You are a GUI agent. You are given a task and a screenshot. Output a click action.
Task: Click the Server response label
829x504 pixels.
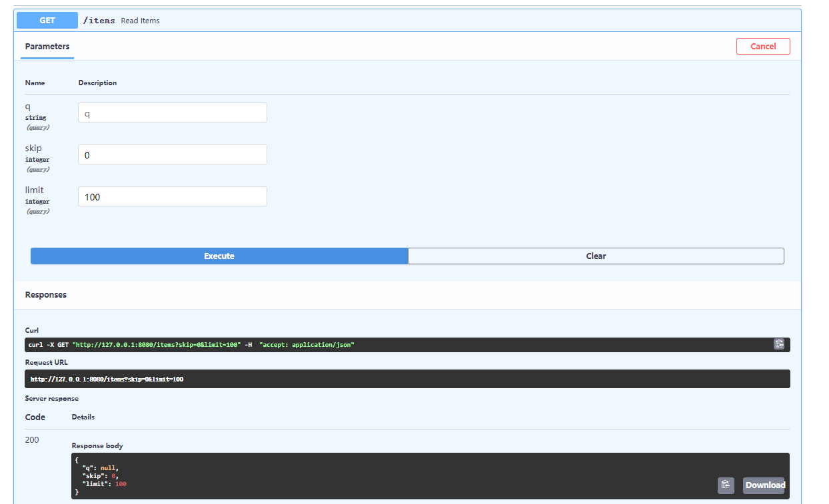coord(51,398)
